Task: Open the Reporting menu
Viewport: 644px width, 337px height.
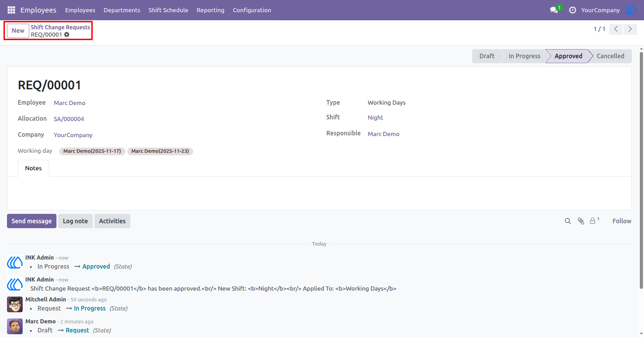Action: click(210, 10)
